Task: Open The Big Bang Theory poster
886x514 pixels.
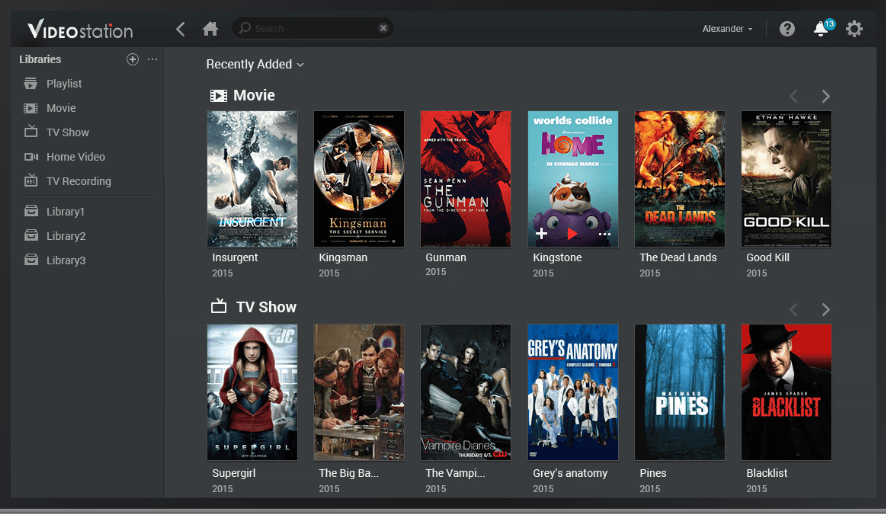Action: coord(359,392)
